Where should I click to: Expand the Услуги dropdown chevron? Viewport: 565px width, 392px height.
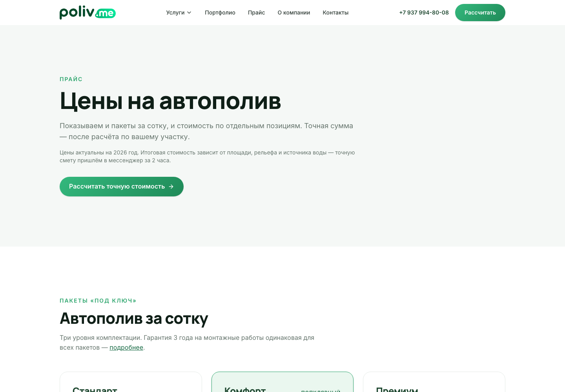(189, 13)
